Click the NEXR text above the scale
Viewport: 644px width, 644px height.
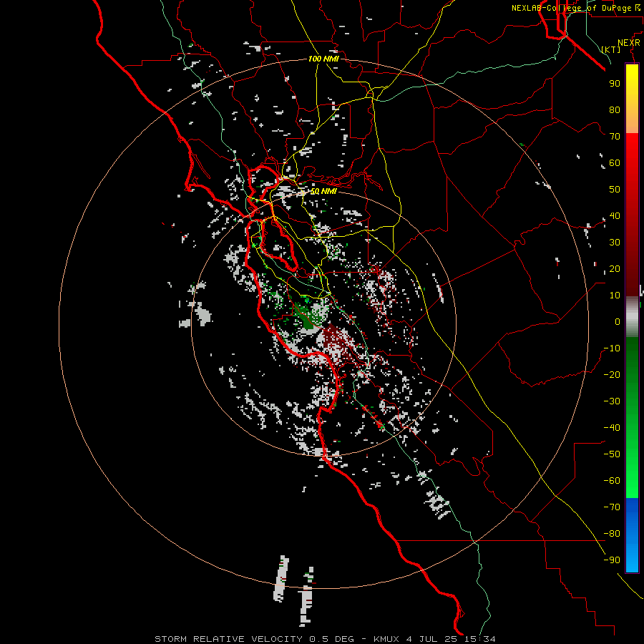pyautogui.click(x=629, y=43)
